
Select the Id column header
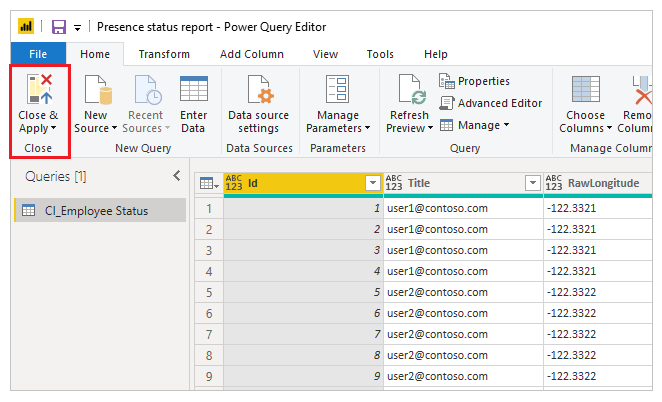click(304, 183)
